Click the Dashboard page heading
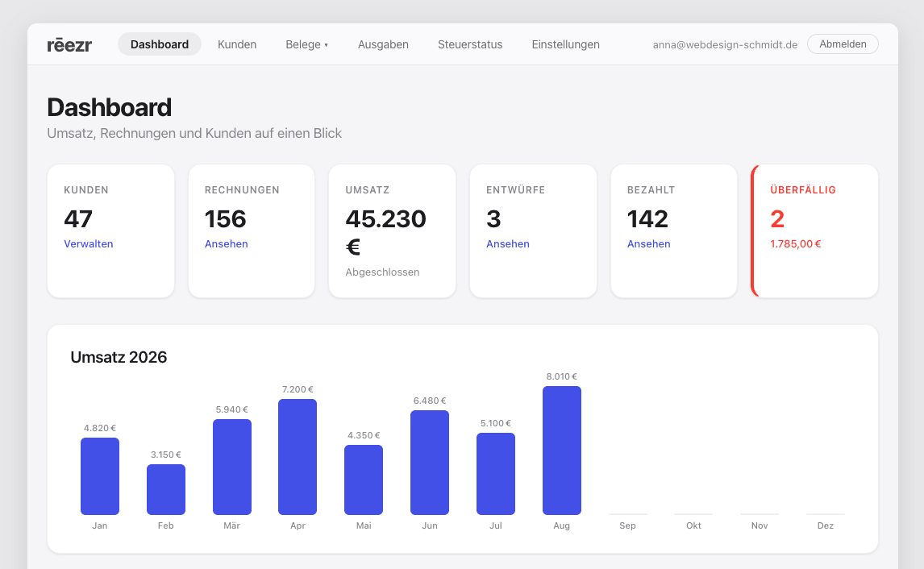 tap(110, 108)
